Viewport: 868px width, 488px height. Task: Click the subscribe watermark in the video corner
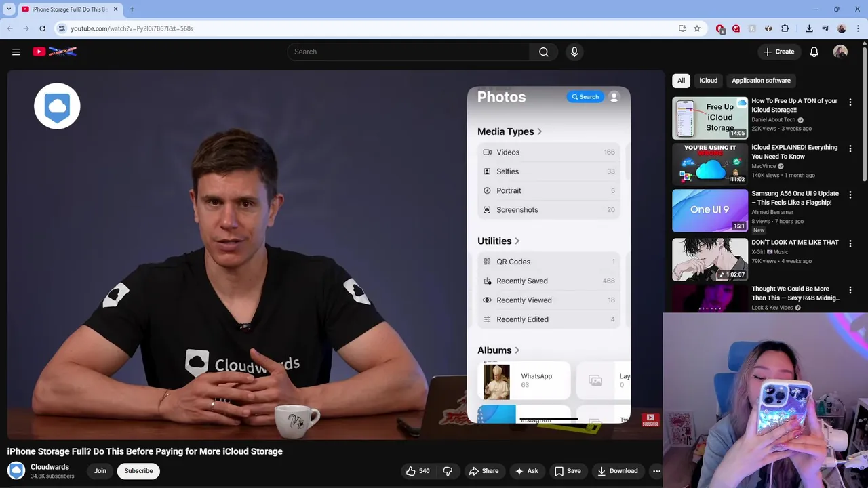click(x=650, y=420)
